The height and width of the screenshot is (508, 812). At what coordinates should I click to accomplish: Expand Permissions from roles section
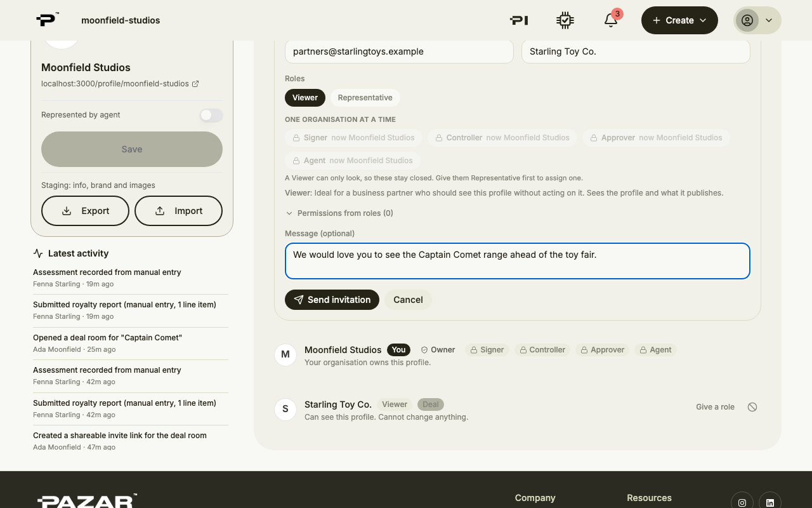339,213
